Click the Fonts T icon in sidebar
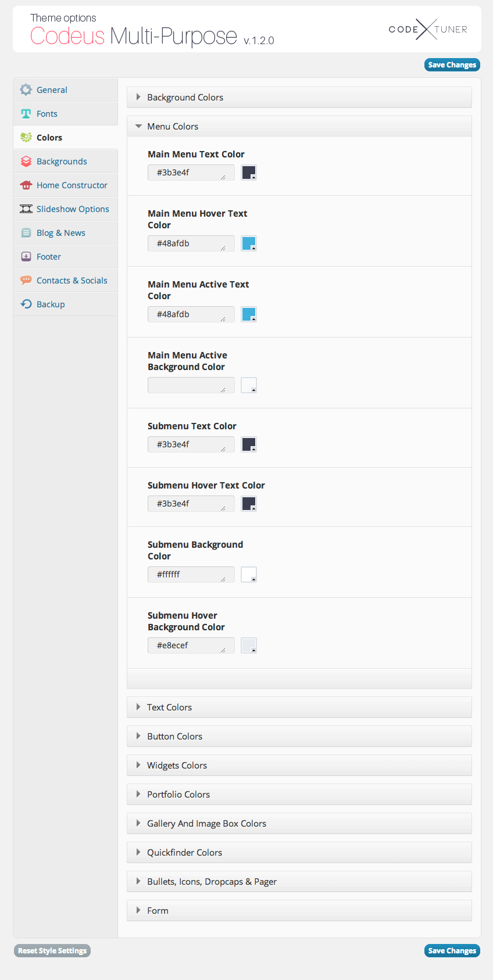 [26, 113]
